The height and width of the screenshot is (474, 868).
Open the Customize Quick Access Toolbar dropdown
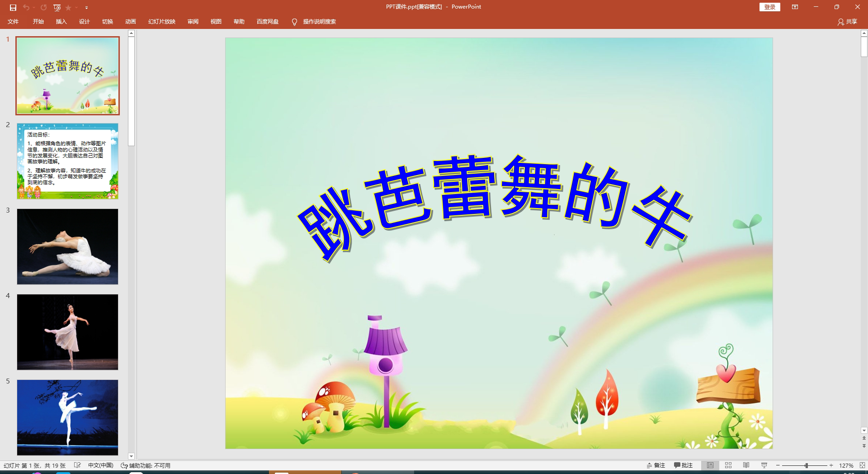tap(86, 7)
